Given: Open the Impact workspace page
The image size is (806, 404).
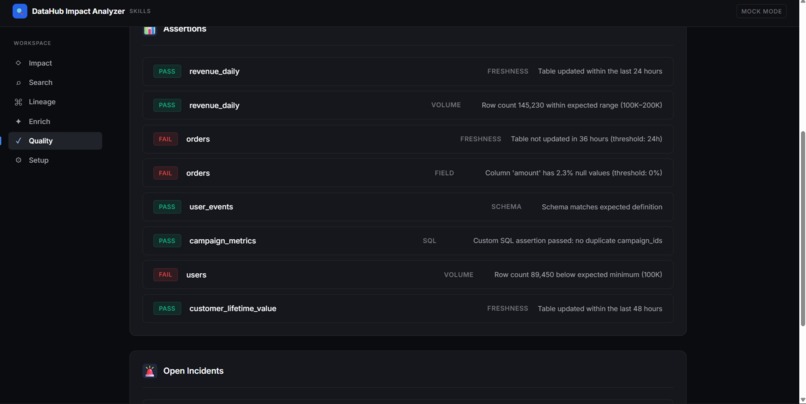Looking at the screenshot, I should pyautogui.click(x=55, y=63).
